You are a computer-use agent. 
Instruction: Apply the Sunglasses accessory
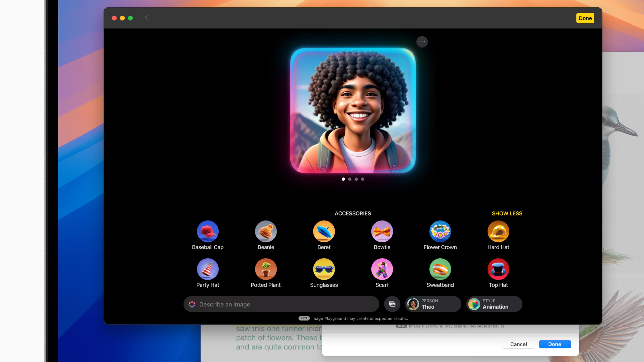pyautogui.click(x=324, y=269)
